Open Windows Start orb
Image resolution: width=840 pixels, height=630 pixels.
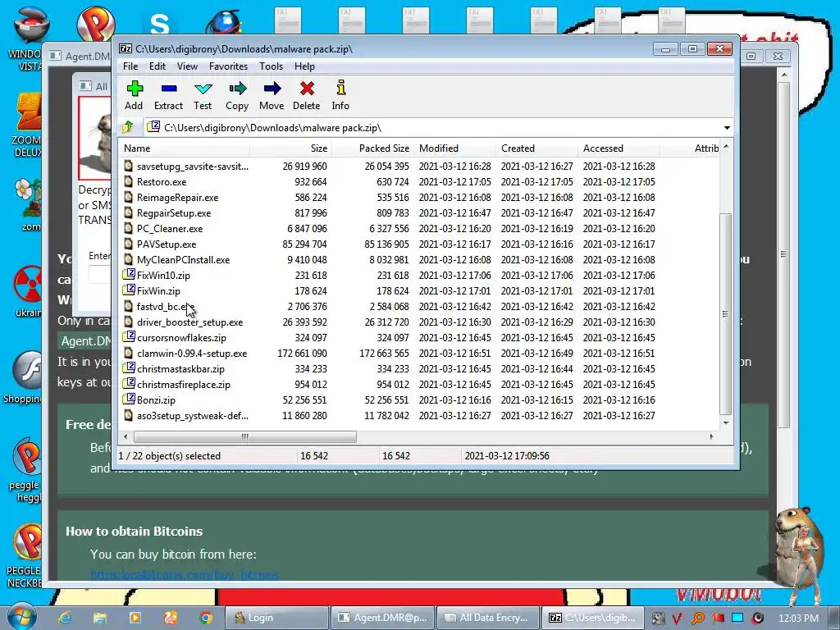pyautogui.click(x=21, y=616)
